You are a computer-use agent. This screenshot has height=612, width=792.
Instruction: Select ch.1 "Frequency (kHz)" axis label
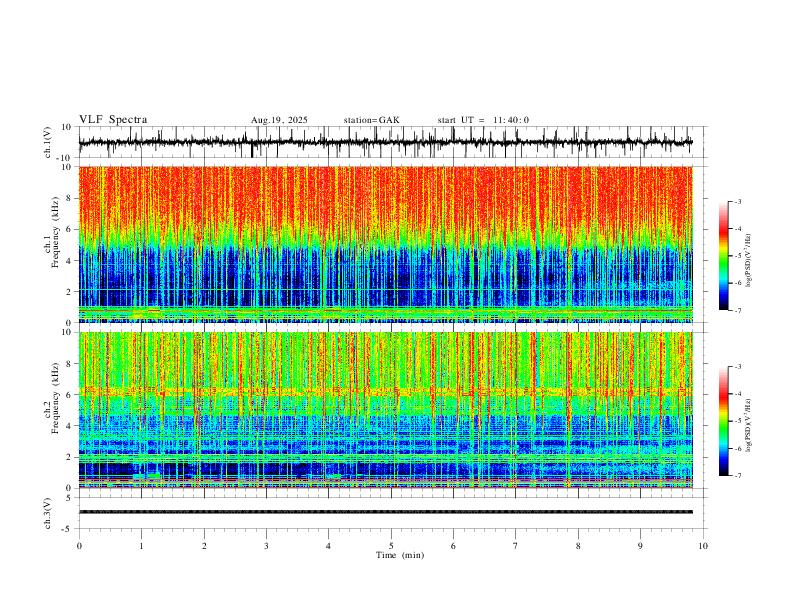click(55, 232)
